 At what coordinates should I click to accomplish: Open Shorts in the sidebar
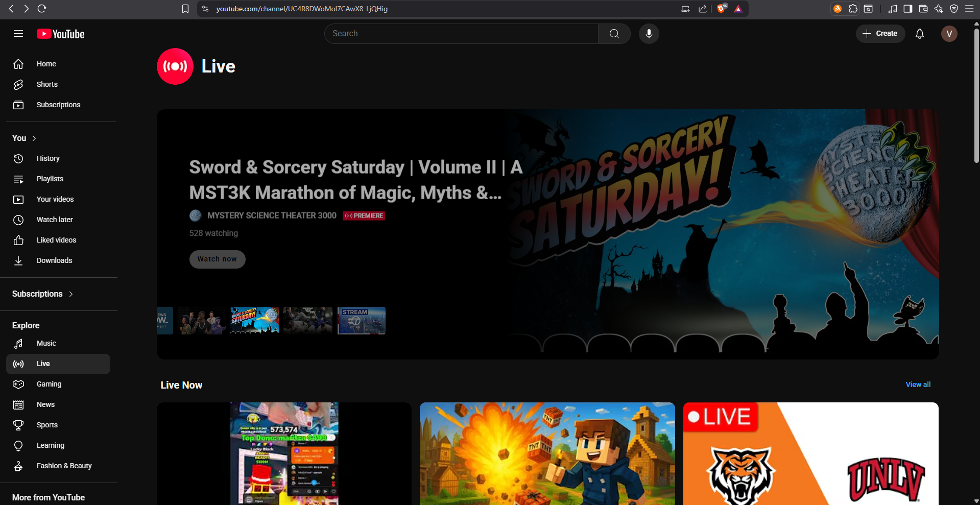[x=58, y=84]
